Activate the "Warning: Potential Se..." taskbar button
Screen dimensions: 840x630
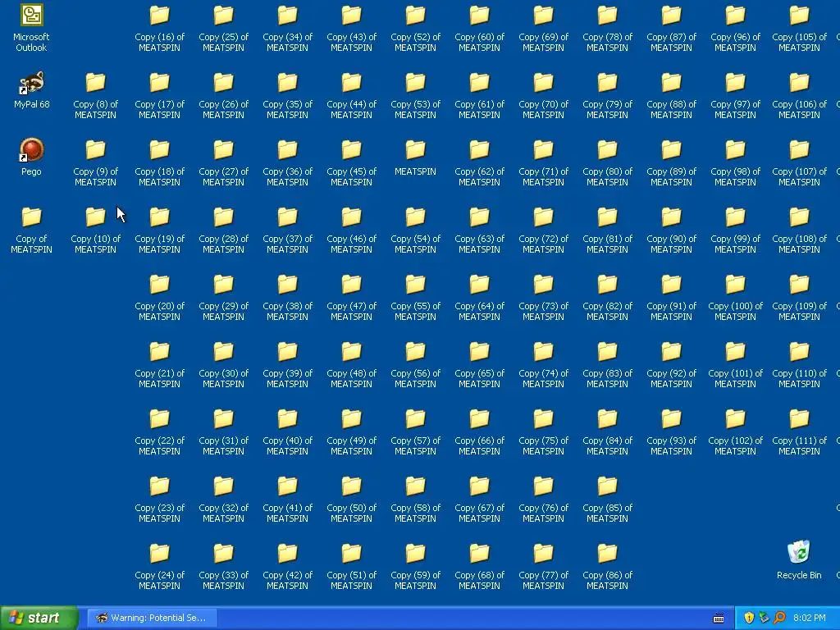pyautogui.click(x=153, y=618)
